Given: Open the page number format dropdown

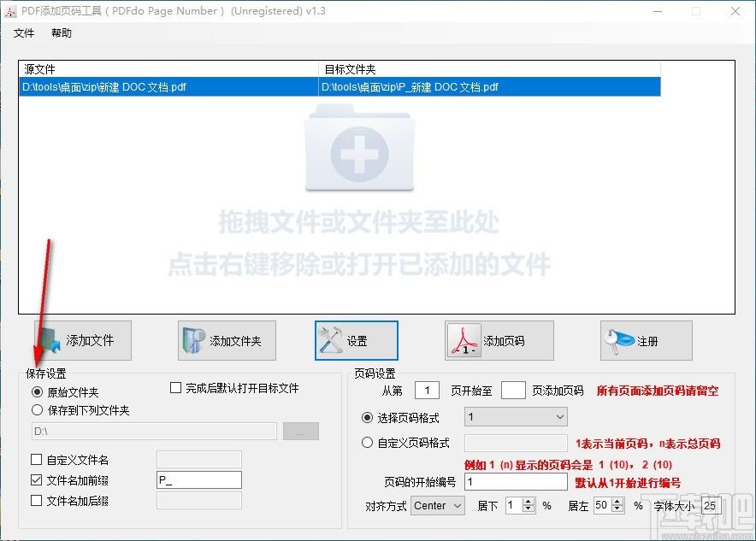Looking at the screenshot, I should 516,417.
